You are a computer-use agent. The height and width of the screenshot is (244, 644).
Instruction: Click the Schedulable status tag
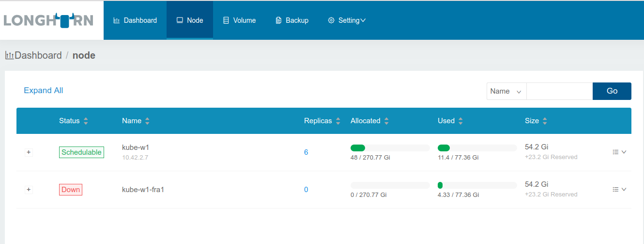pos(81,152)
